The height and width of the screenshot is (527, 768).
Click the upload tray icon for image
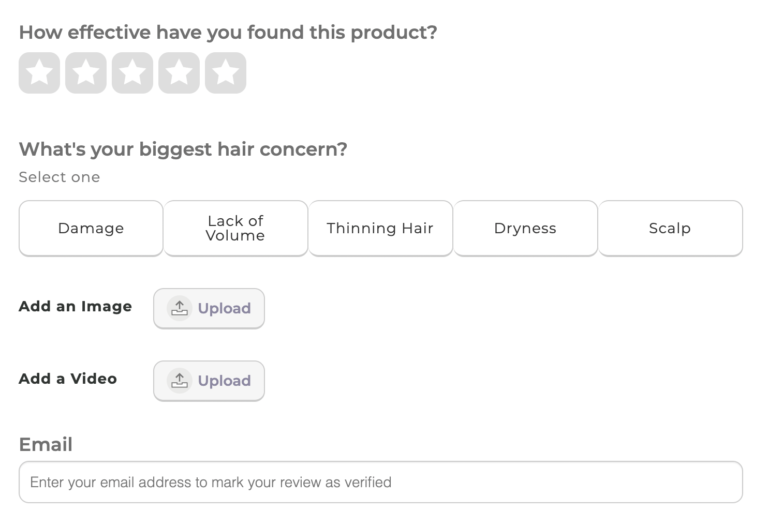coord(179,308)
